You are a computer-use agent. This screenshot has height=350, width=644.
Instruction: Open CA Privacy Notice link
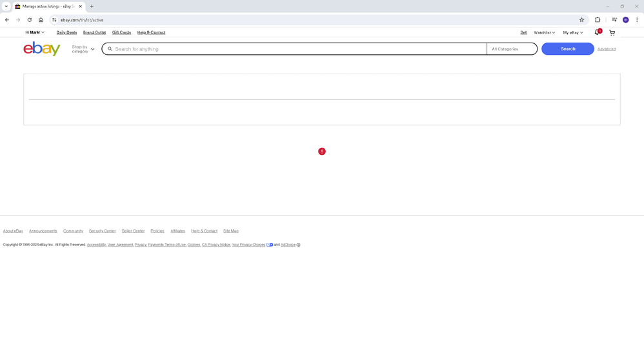pos(216,245)
